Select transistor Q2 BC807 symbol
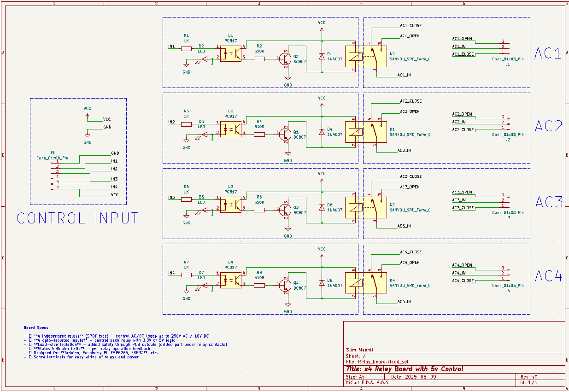The height and width of the screenshot is (392, 569). coord(285,59)
